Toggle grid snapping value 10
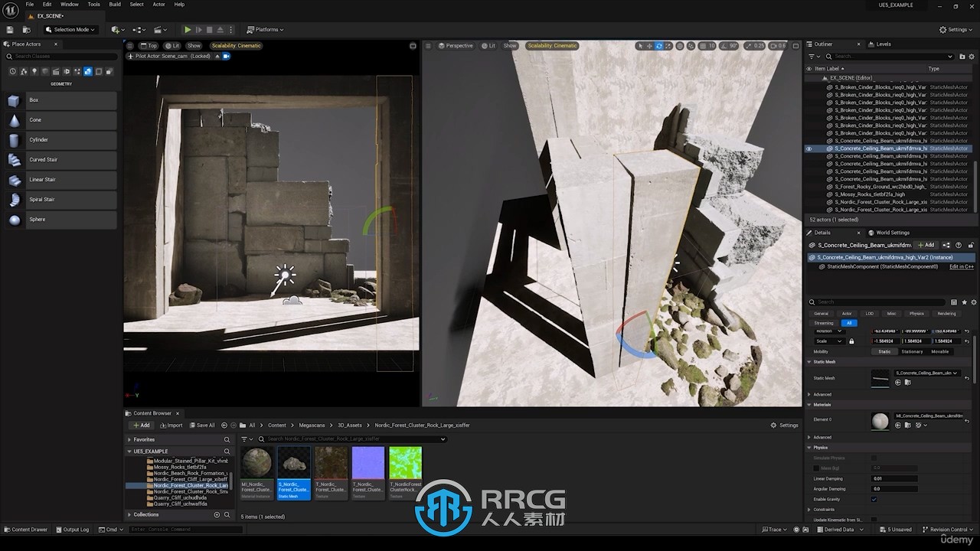 [707, 46]
